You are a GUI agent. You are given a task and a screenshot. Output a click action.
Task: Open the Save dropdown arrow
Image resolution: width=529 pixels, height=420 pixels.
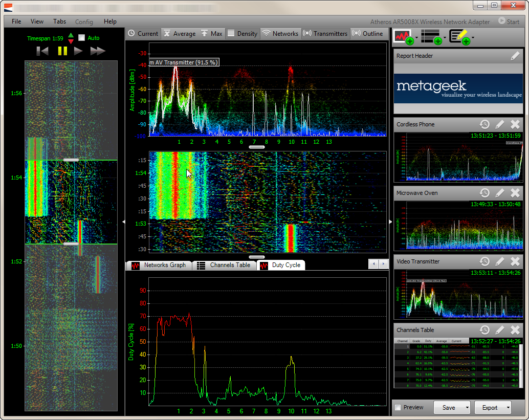tap(468, 408)
